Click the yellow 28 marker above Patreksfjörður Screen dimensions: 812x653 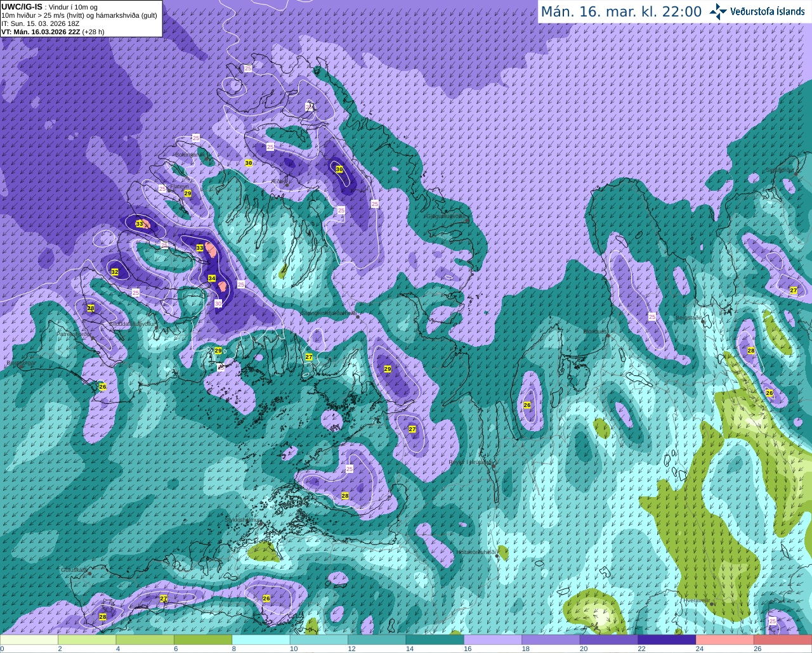tap(91, 308)
